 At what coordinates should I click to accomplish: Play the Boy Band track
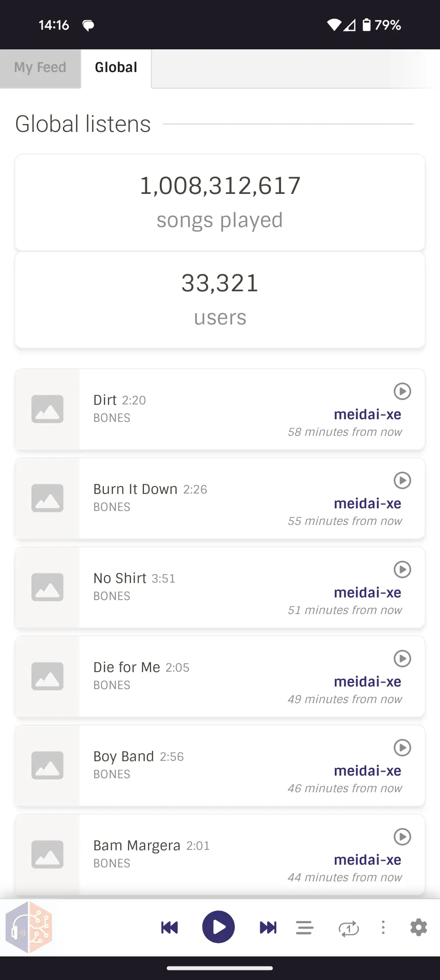click(x=402, y=748)
